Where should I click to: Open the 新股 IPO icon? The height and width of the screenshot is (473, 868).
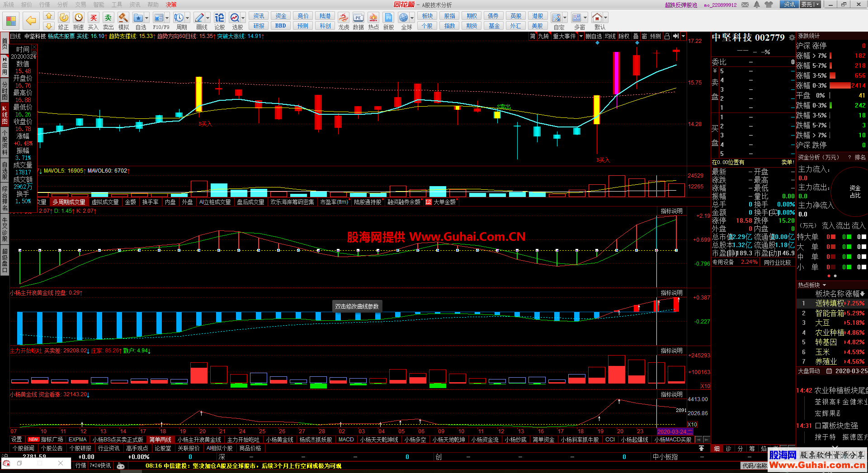coord(388,18)
